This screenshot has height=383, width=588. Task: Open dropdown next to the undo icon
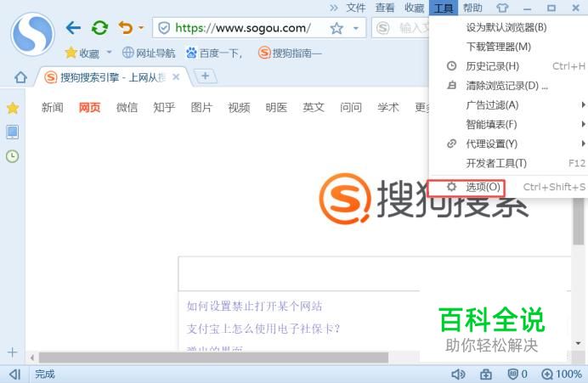pos(141,28)
